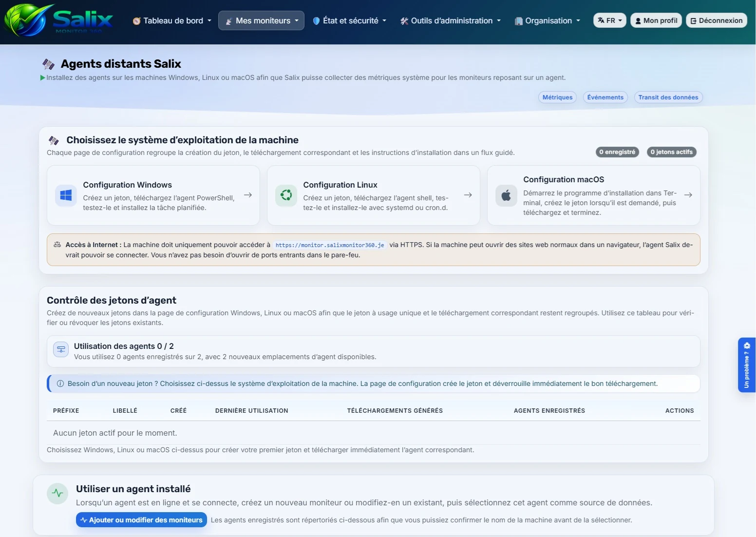Click the AGENTS ENREGISTRÉS column header

549,411
